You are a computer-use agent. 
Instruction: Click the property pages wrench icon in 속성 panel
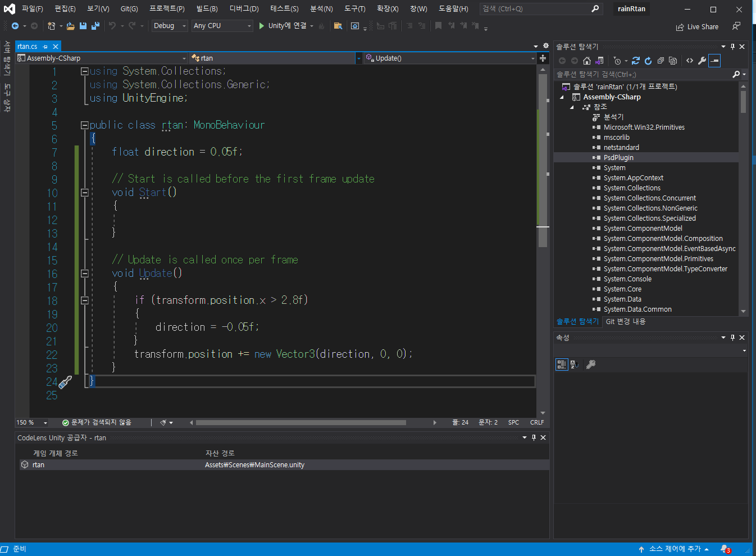[x=591, y=364]
